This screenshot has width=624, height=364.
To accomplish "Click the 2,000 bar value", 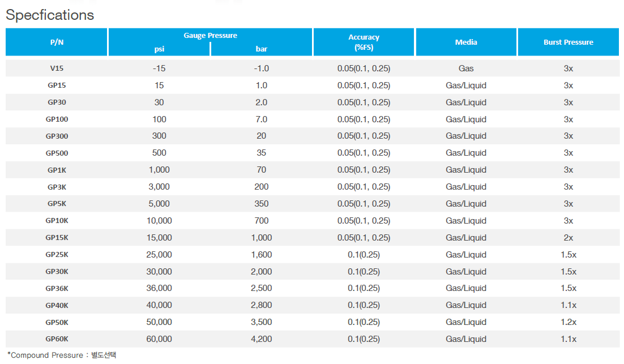I will 262,272.
